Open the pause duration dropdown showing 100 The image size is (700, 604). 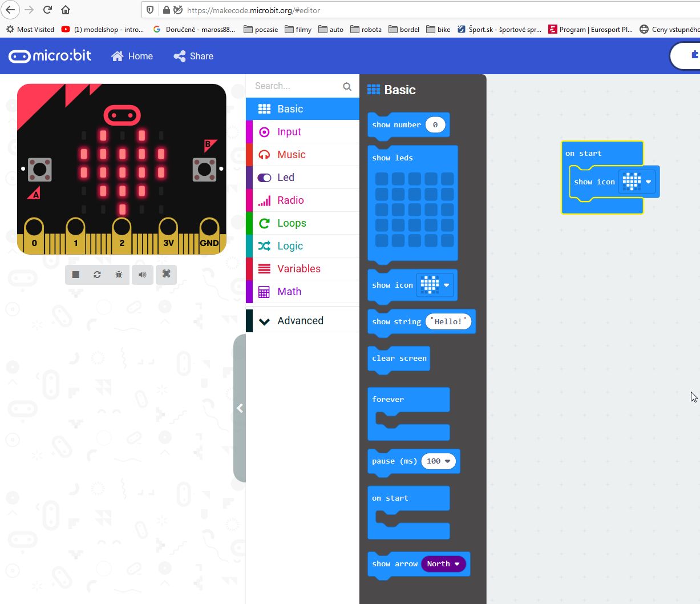point(438,461)
